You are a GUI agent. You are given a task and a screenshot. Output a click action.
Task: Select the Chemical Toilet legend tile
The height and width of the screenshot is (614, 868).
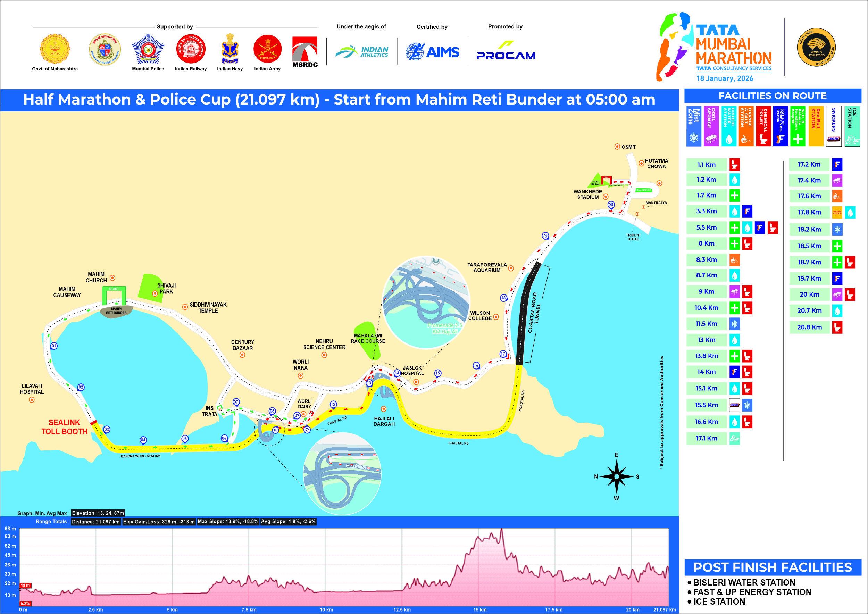763,126
